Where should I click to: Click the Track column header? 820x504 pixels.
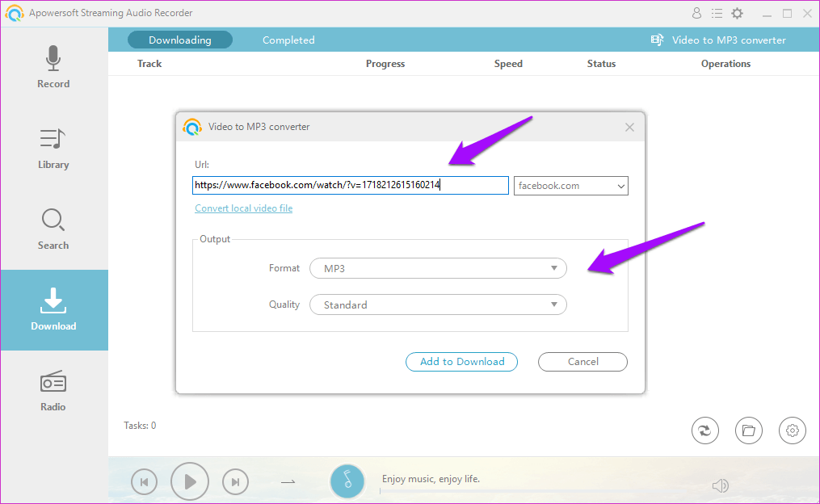click(149, 64)
